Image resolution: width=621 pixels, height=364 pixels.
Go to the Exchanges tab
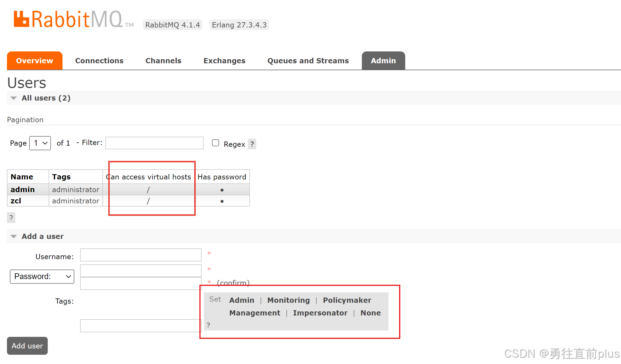coord(224,61)
